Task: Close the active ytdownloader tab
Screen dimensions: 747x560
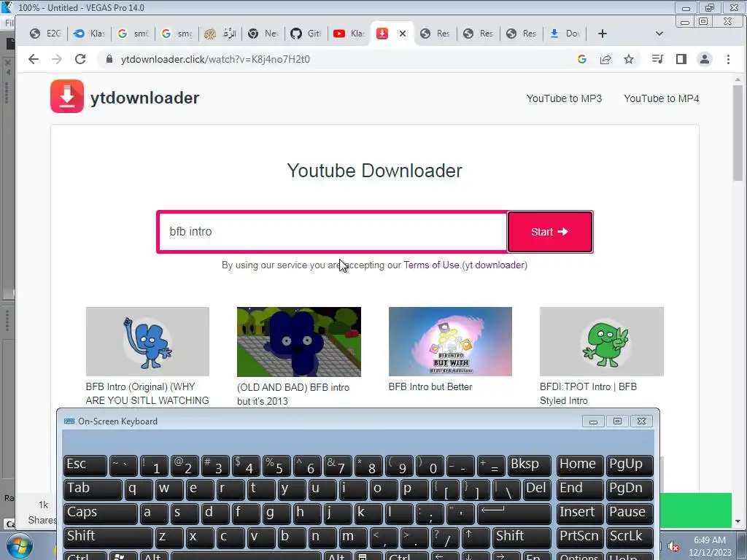Action: (403, 34)
